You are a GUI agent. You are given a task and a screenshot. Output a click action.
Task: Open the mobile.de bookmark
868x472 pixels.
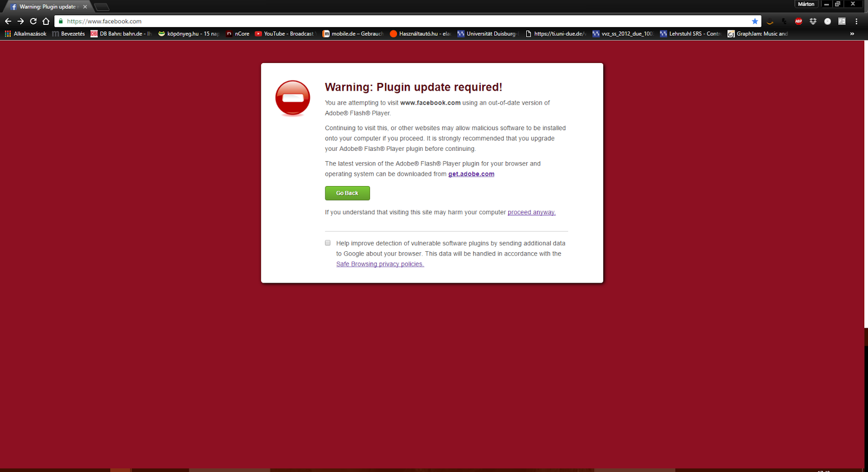click(353, 34)
